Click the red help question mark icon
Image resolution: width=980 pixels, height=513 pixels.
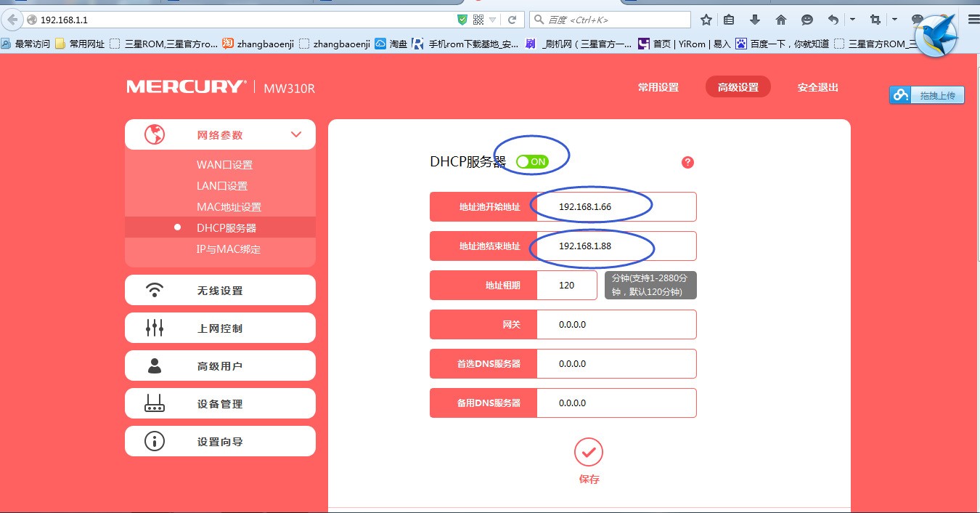click(687, 162)
